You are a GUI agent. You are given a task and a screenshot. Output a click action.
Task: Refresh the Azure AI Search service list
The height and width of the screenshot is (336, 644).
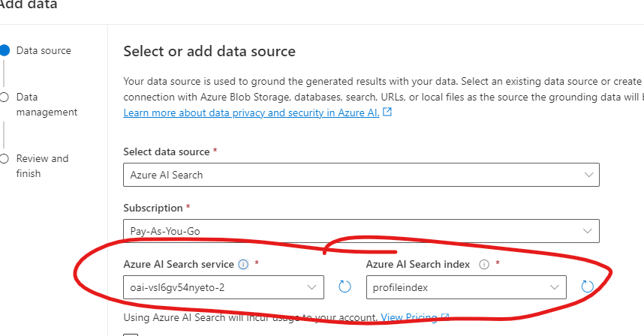345,286
